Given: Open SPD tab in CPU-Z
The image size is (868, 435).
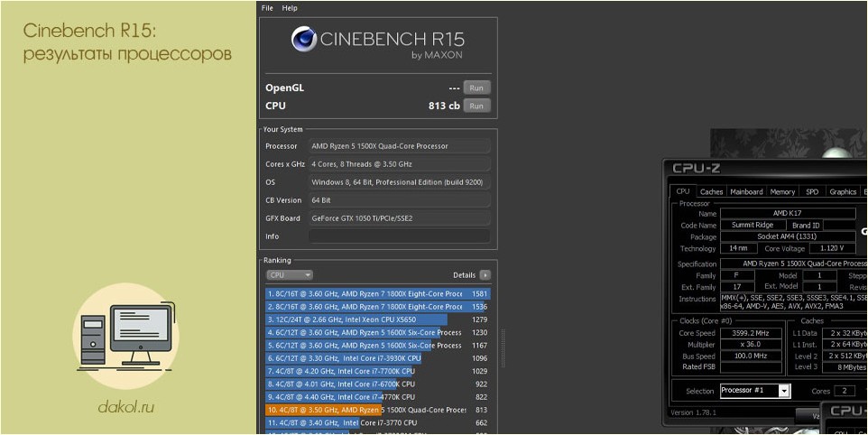Looking at the screenshot, I should coord(812,192).
